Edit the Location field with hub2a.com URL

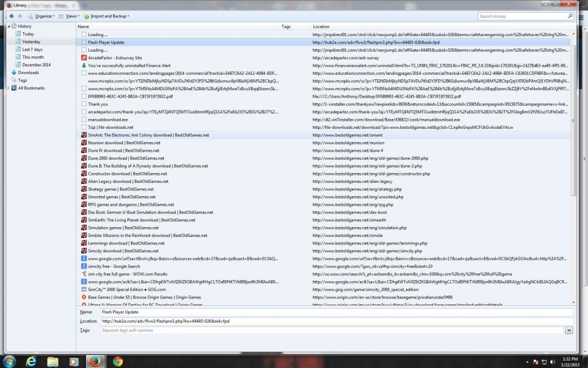coord(336,321)
